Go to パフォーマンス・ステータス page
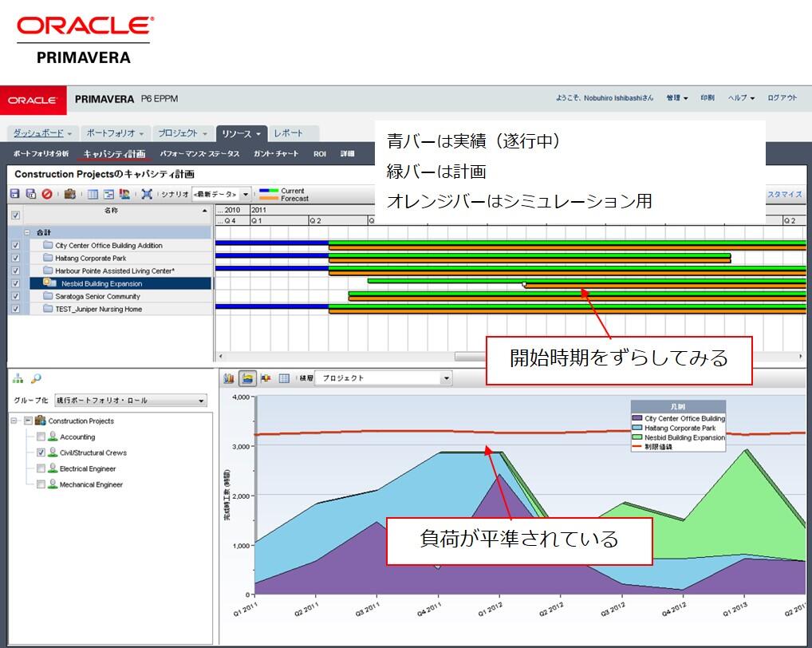 point(199,154)
